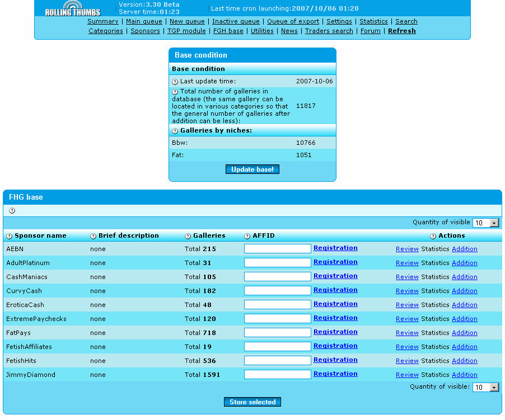Viewport: 505px width, 420px height.
Task: Go to Queue of export
Action: point(293,22)
